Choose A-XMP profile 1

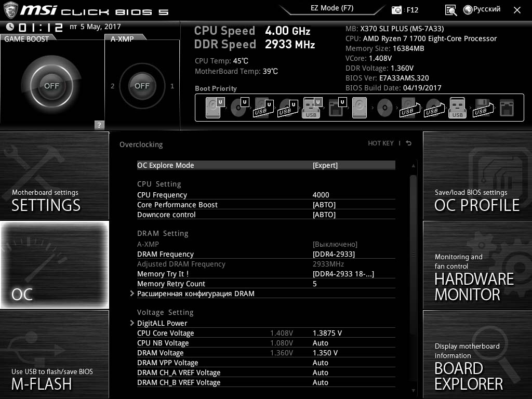(x=172, y=86)
